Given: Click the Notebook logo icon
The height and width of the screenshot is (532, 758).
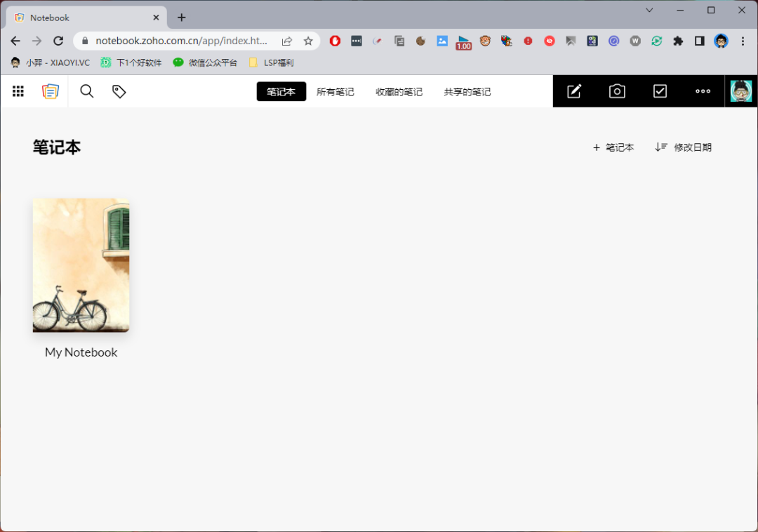Looking at the screenshot, I should pos(50,91).
